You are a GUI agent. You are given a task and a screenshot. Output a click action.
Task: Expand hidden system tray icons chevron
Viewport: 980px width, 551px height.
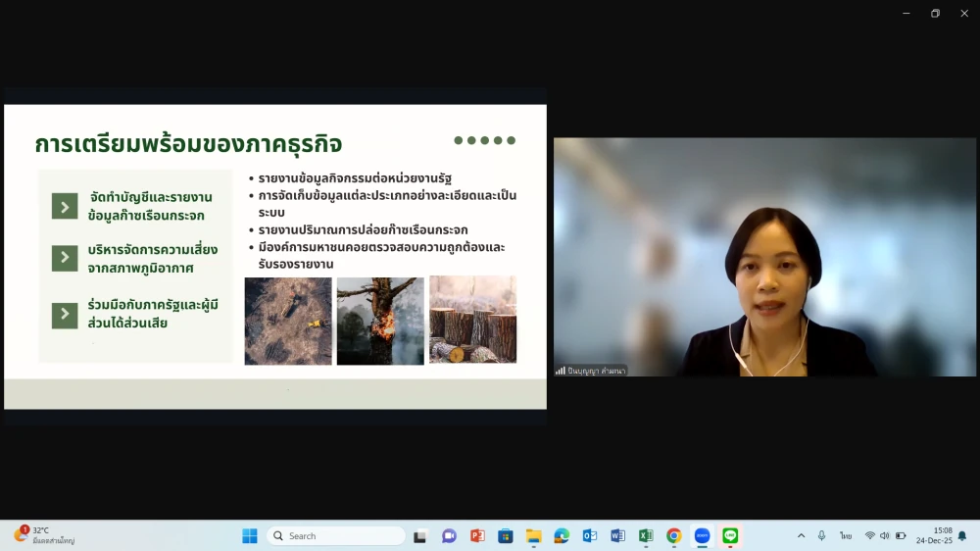point(802,536)
